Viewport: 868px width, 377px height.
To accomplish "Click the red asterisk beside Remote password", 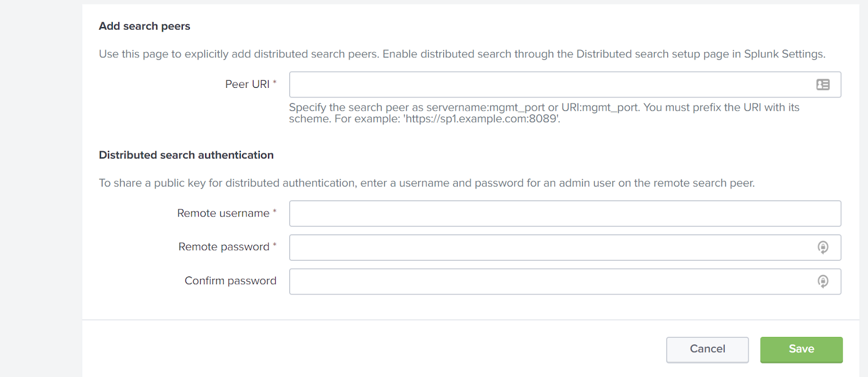I will pyautogui.click(x=275, y=245).
